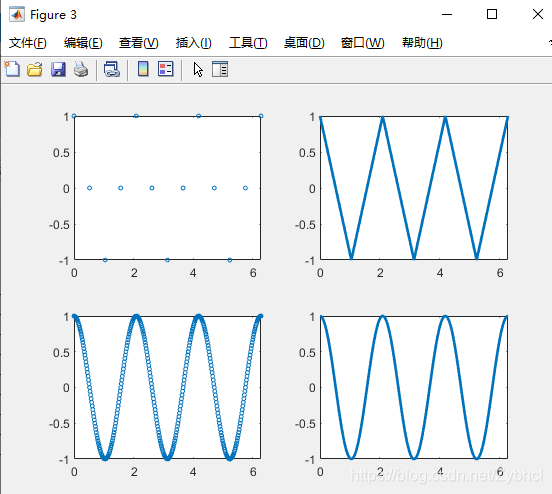552x494 pixels.
Task: Open the 查看(V) menu
Action: [139, 43]
